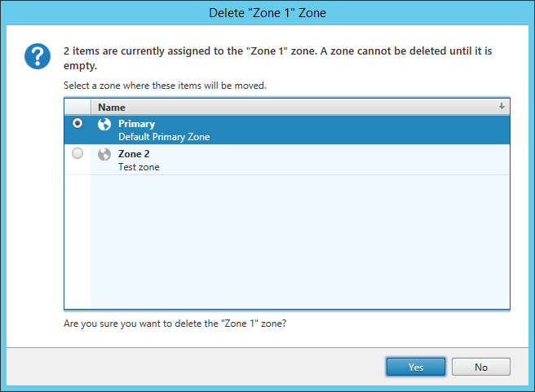Choose the Zone 2 row label
This screenshot has height=392, width=535.
click(134, 154)
